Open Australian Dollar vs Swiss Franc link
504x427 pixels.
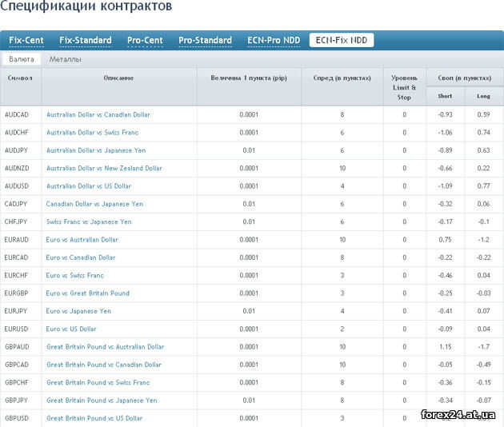click(x=93, y=133)
